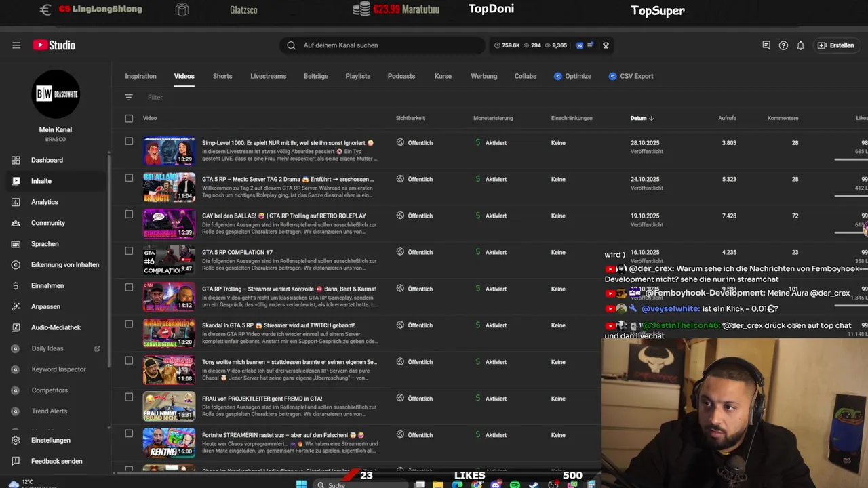Check the Tony wollte mich bannen checkbox
This screenshot has height=488, width=868.
[129, 361]
